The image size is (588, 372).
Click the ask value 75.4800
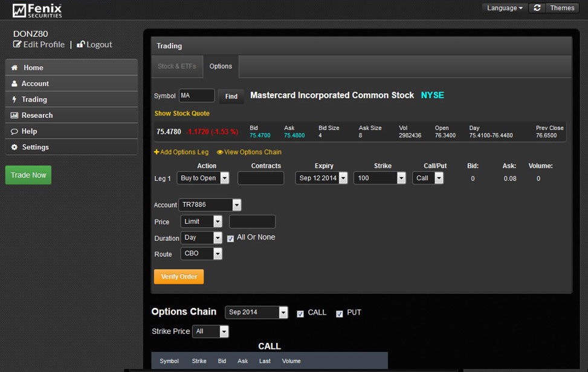[x=294, y=135]
